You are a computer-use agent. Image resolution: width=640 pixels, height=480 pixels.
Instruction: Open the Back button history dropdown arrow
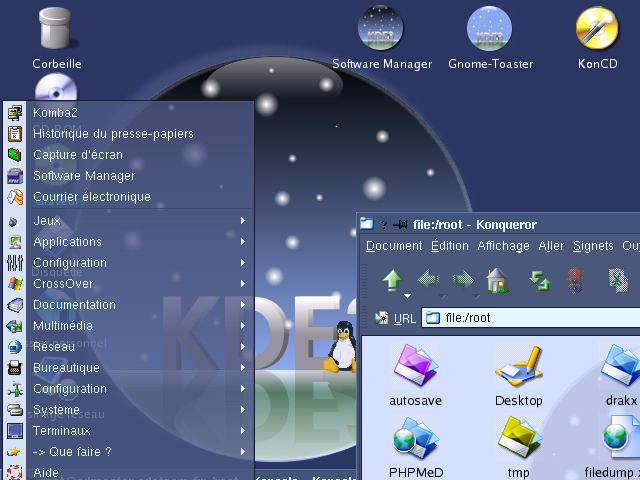[x=442, y=296]
